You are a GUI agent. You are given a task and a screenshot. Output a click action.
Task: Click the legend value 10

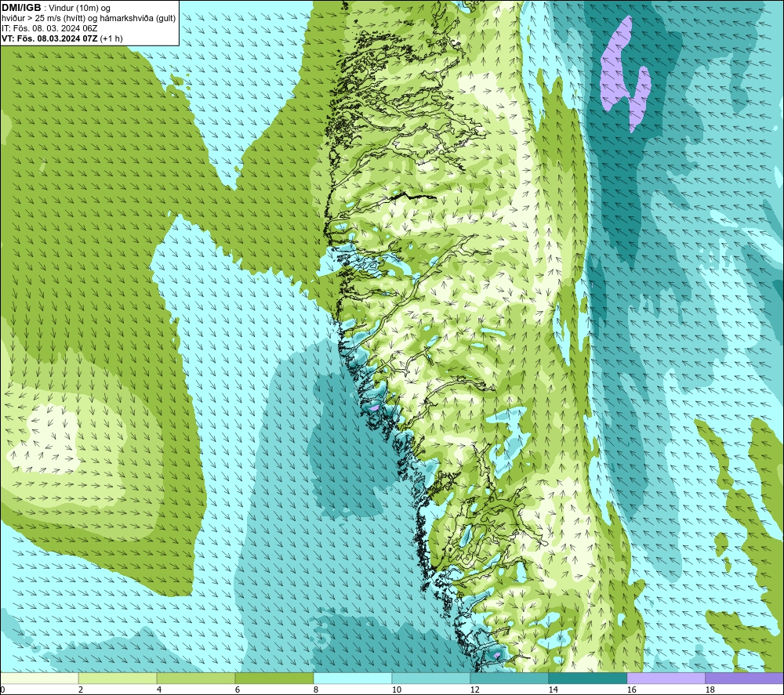[396, 690]
